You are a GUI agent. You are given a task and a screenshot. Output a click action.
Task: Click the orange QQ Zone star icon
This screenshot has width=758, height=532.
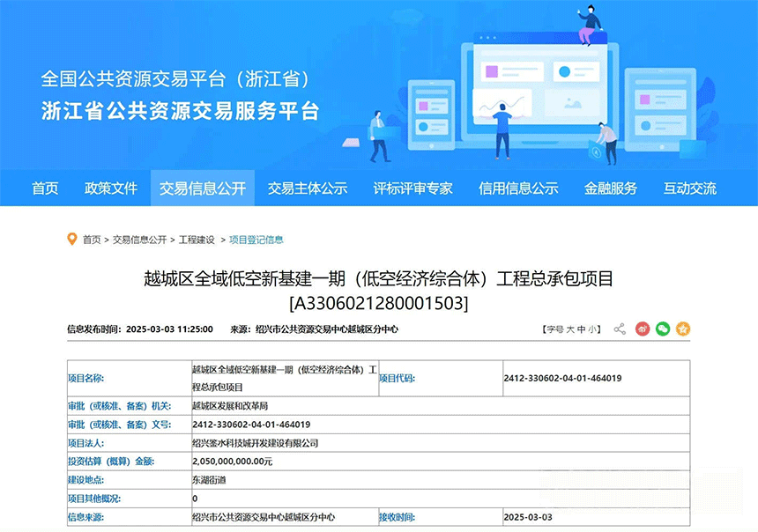tap(683, 329)
